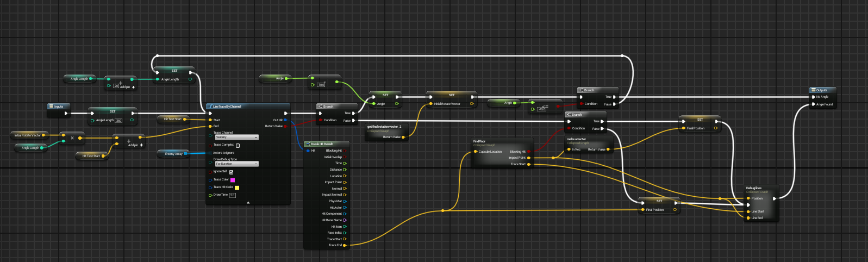Uncheck the Ignore Self checkbox
This screenshot has height=262, width=868.
231,172
